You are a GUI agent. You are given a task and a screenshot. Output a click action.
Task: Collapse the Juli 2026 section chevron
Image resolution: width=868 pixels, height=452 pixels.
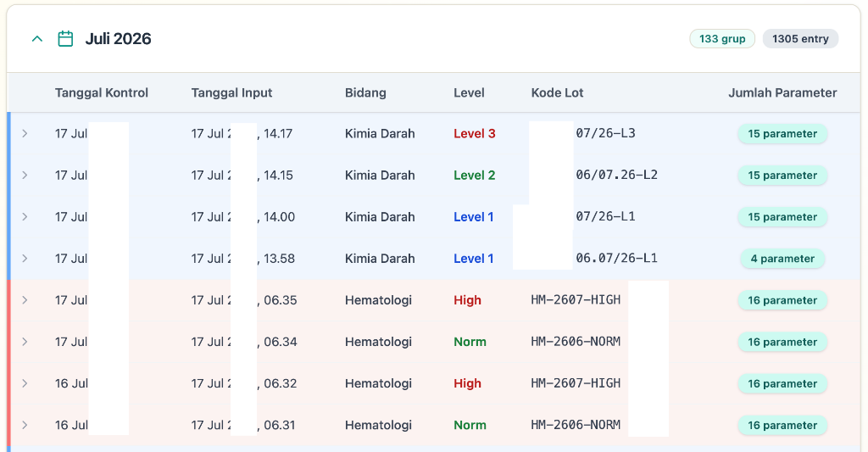coord(37,39)
